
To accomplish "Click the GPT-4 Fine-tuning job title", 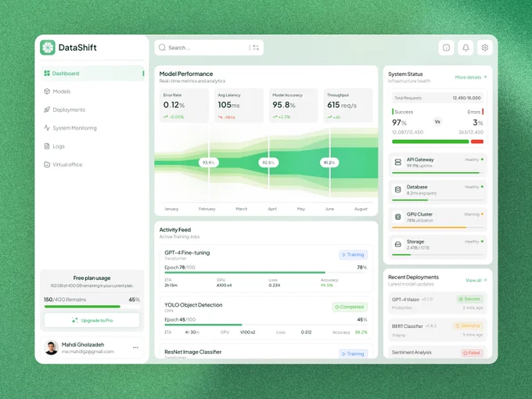I will (x=187, y=253).
